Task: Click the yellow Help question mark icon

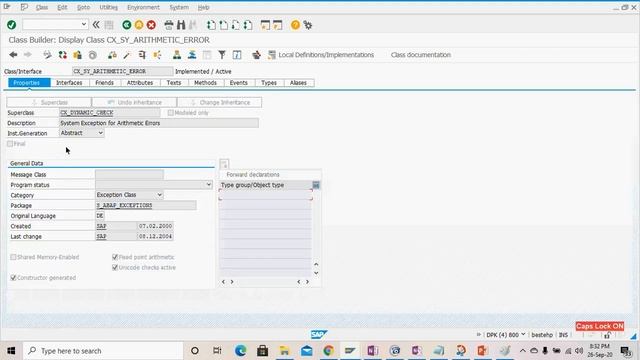Action: [x=295, y=25]
